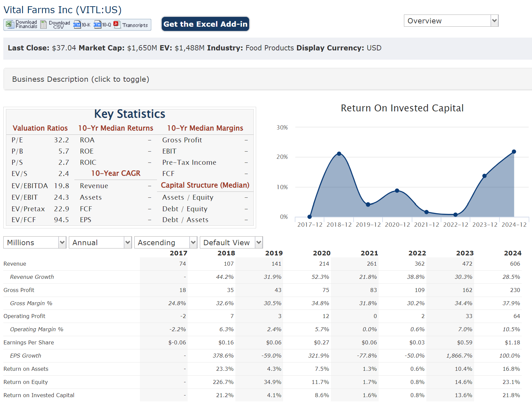Click the 2018-12 point on ROIC chart
Image resolution: width=532 pixels, height=408 pixels.
tap(339, 154)
